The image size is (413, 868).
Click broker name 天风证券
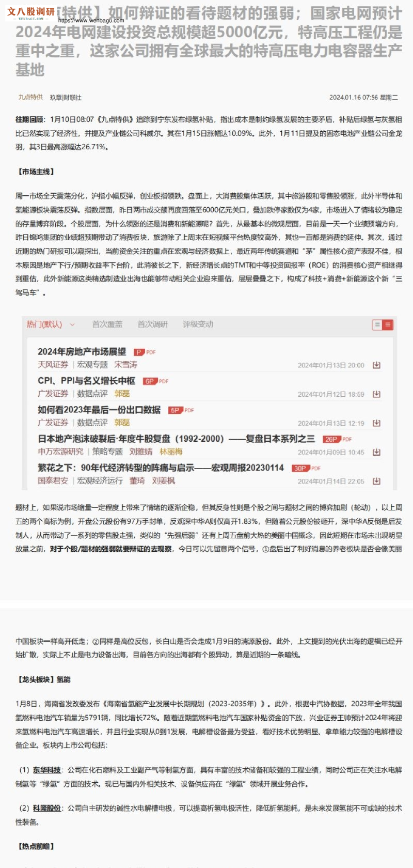coord(53,365)
